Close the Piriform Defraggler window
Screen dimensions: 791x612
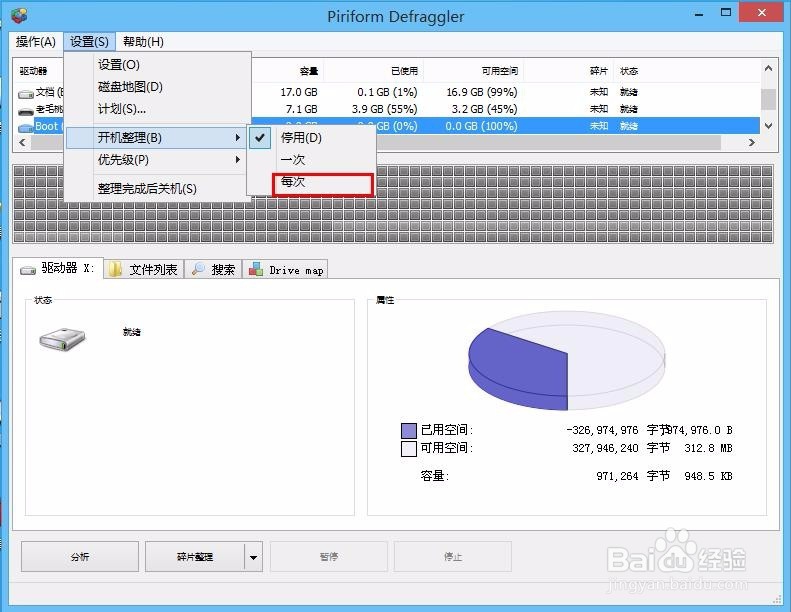[x=761, y=13]
